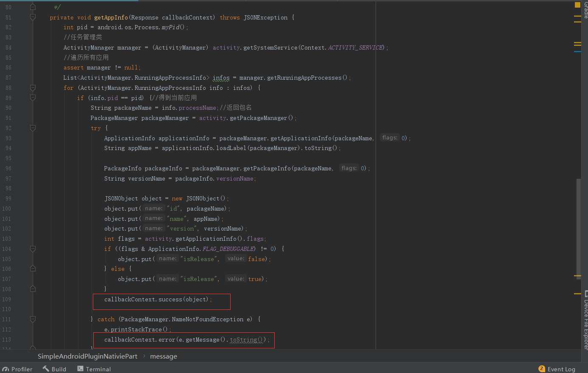Click JSONException in the method signature

pyautogui.click(x=265, y=17)
